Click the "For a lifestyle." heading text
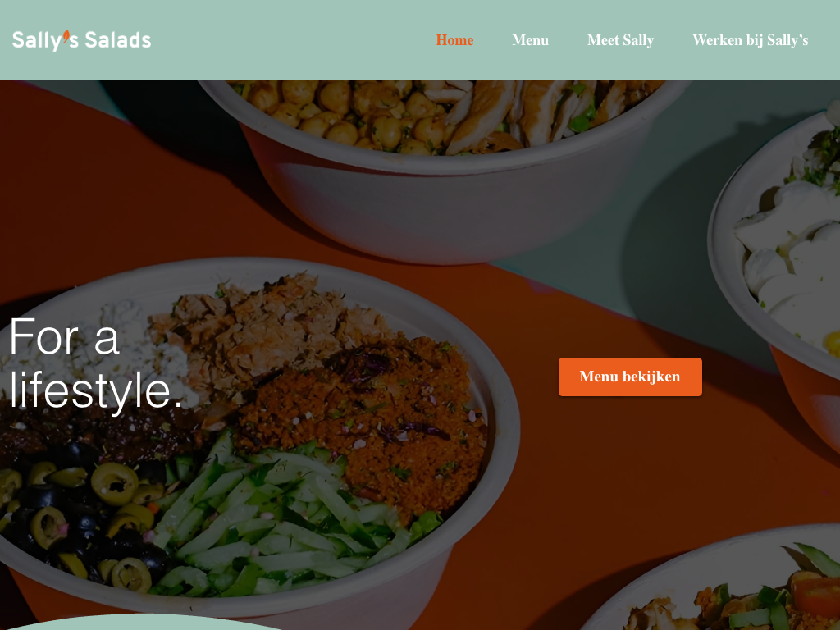The image size is (840, 630). (x=97, y=363)
